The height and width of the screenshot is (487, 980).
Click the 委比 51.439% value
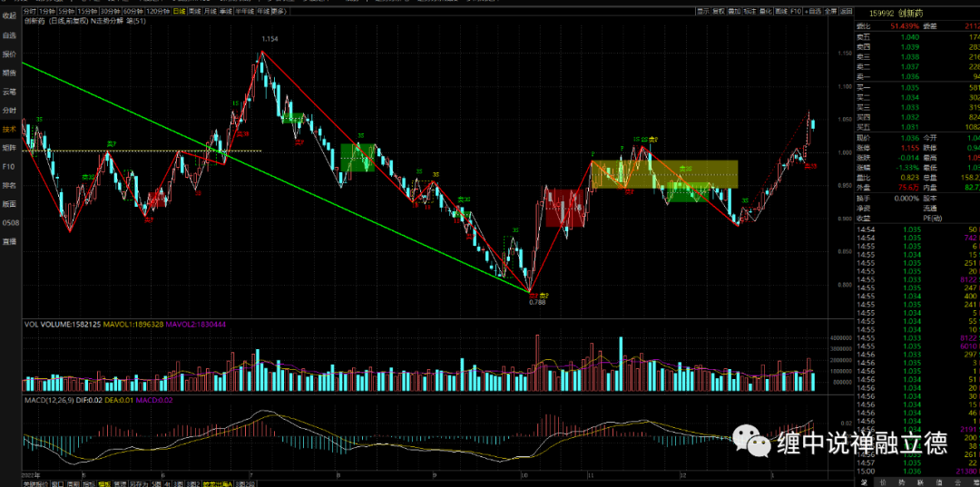click(906, 25)
